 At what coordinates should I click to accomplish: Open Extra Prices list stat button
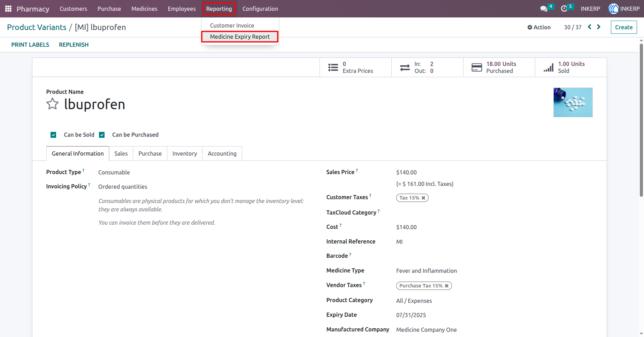pos(355,67)
